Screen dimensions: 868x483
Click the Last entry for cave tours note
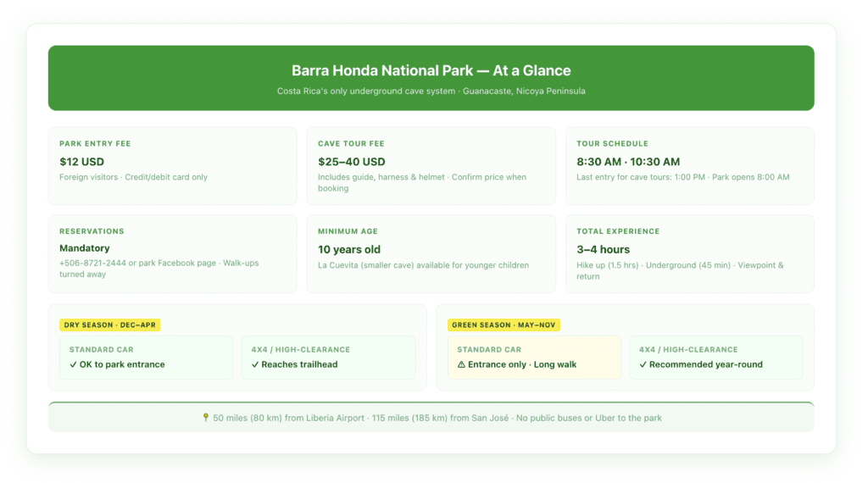coord(683,177)
